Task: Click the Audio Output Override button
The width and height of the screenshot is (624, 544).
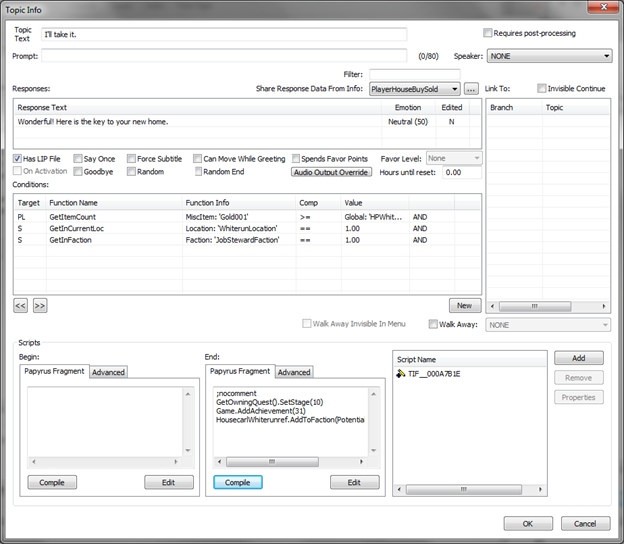Action: click(x=331, y=172)
